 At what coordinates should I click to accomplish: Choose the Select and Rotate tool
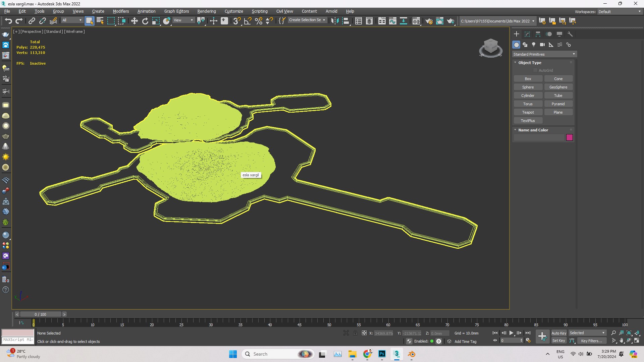(x=145, y=21)
